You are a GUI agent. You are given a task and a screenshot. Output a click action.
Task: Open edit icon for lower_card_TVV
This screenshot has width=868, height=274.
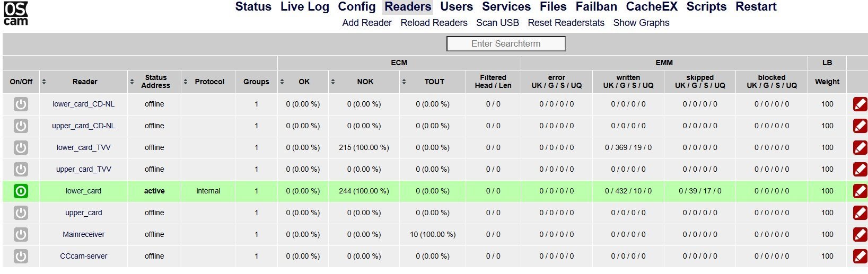860,148
